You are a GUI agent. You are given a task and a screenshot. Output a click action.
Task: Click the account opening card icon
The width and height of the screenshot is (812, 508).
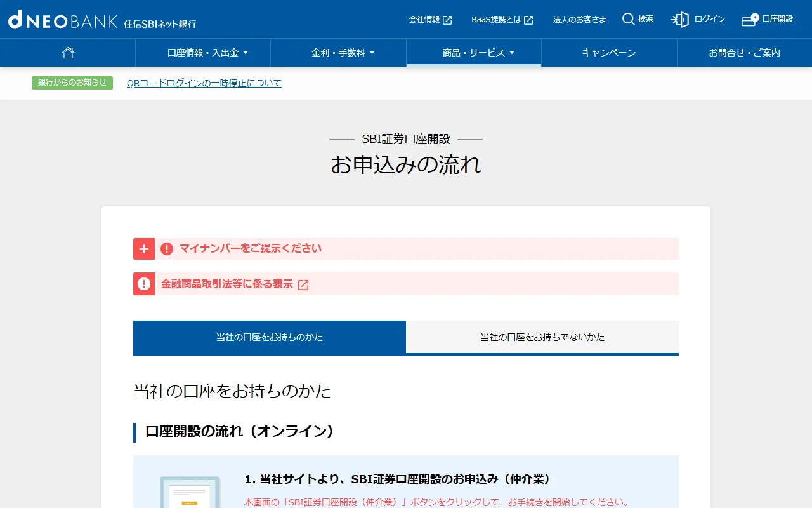click(750, 20)
